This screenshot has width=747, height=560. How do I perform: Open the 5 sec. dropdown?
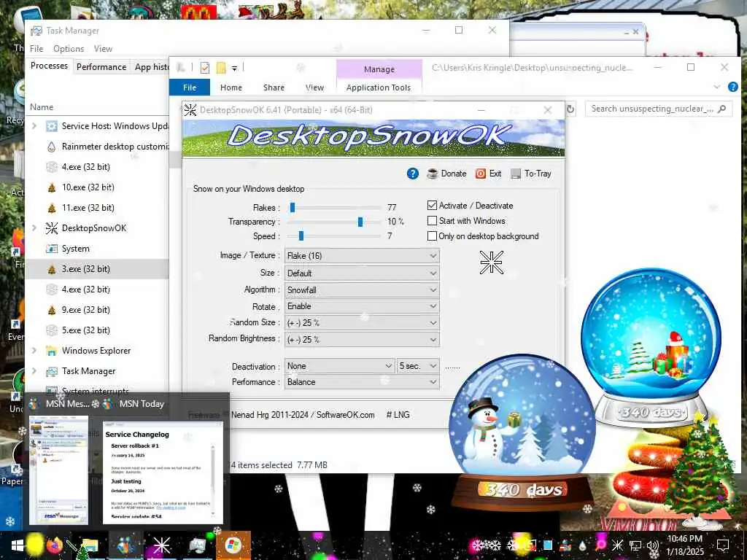[x=418, y=366]
